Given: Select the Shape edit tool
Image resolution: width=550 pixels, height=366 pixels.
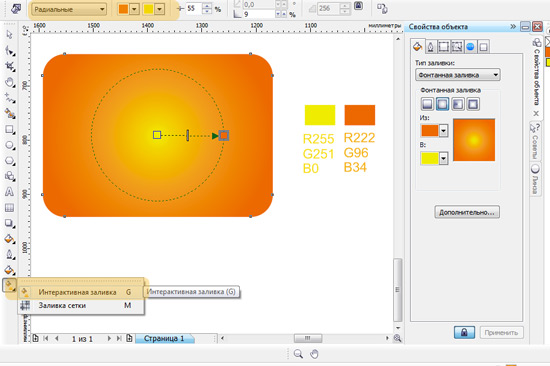Looking at the screenshot, I should pyautogui.click(x=9, y=51).
